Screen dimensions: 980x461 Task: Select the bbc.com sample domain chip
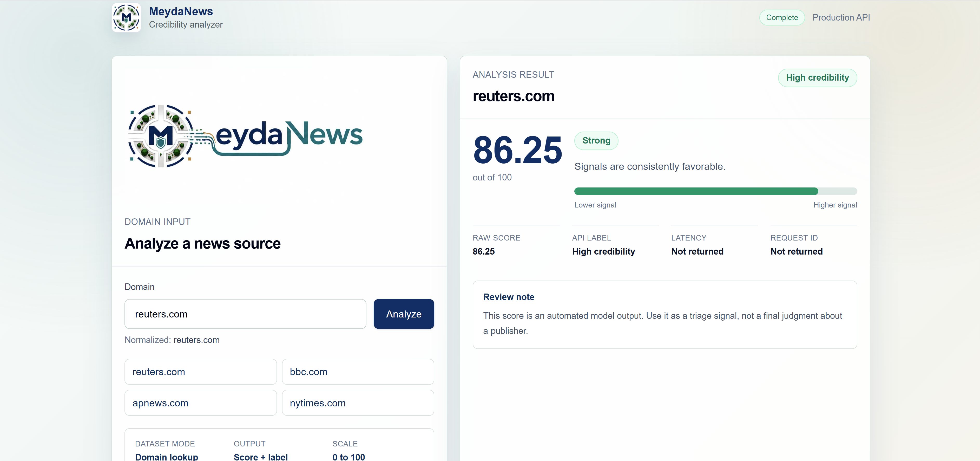tap(358, 372)
